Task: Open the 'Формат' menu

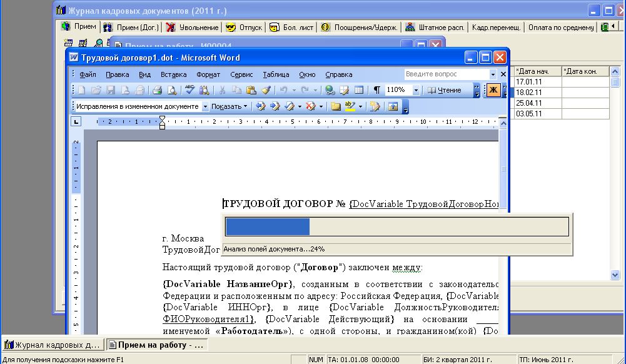Action: click(x=208, y=74)
